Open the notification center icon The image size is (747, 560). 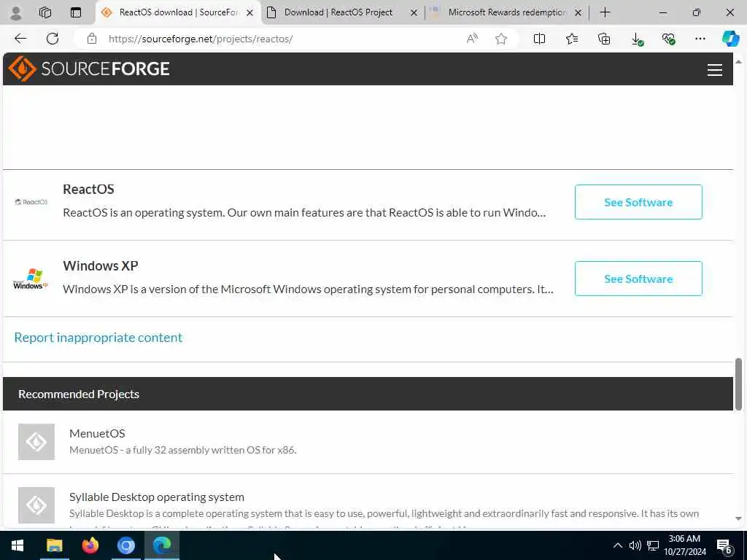click(724, 545)
